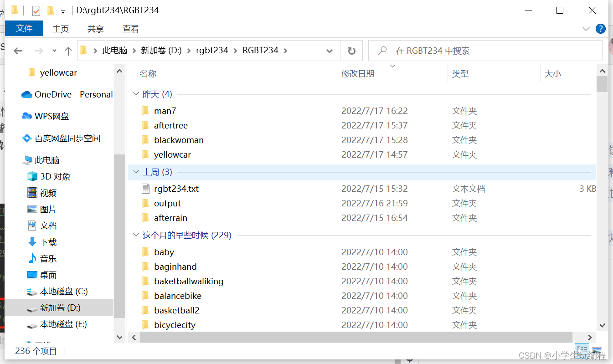
Task: Click the file list horizontal scrollbar thumb
Action: point(356,337)
